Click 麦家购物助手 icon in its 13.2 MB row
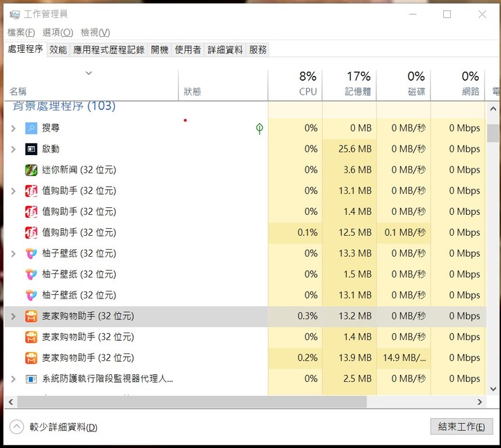The image size is (501, 448). point(31,317)
